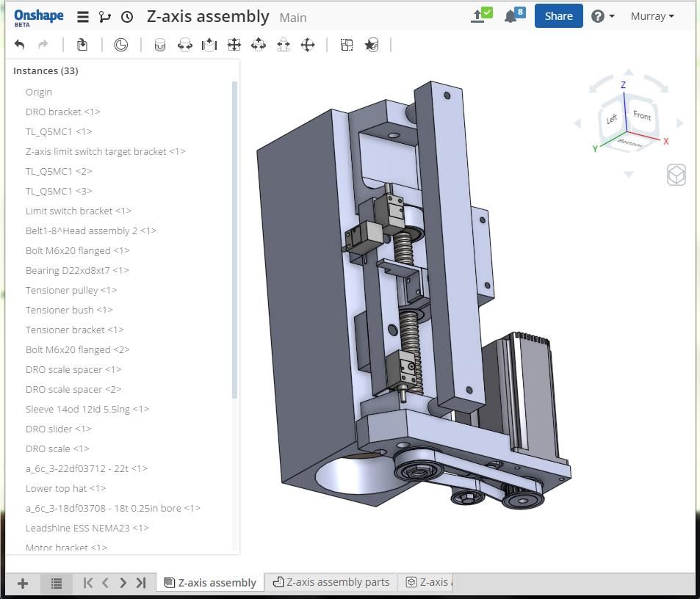Click the Group instances tool icon
The image size is (700, 599).
pyautogui.click(x=347, y=45)
